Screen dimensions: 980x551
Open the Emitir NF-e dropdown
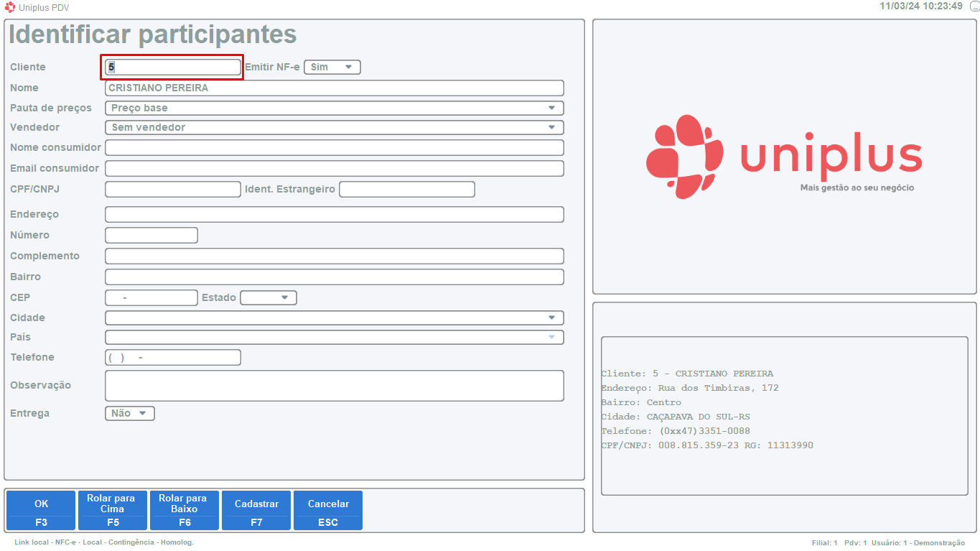tap(332, 67)
